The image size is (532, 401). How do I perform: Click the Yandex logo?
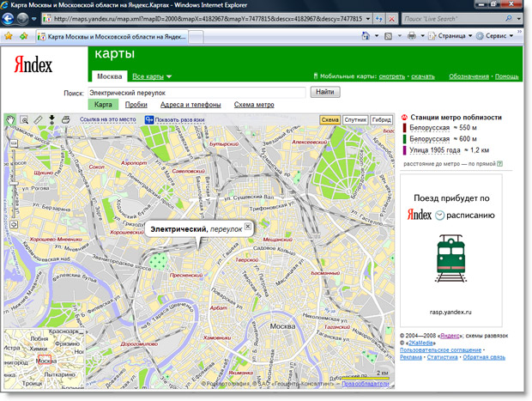[x=33, y=64]
